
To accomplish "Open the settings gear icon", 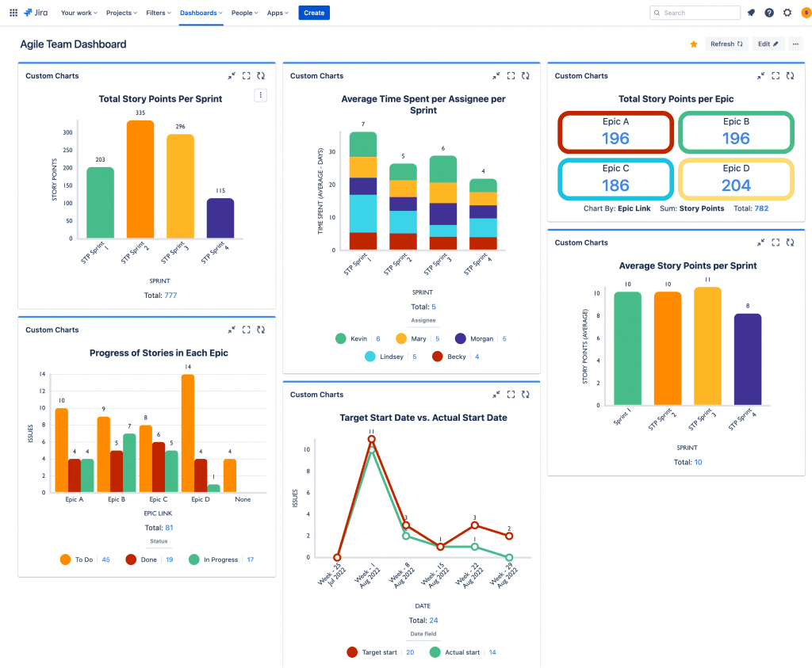I will (787, 13).
